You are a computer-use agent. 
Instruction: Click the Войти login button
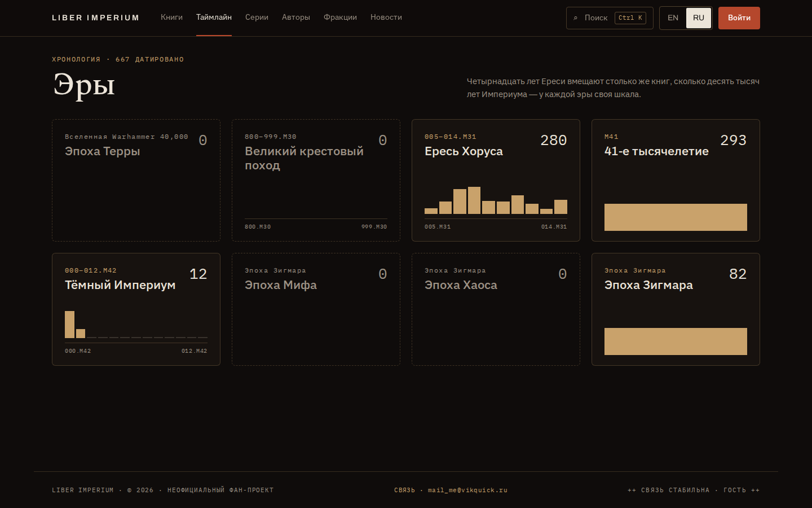739,18
